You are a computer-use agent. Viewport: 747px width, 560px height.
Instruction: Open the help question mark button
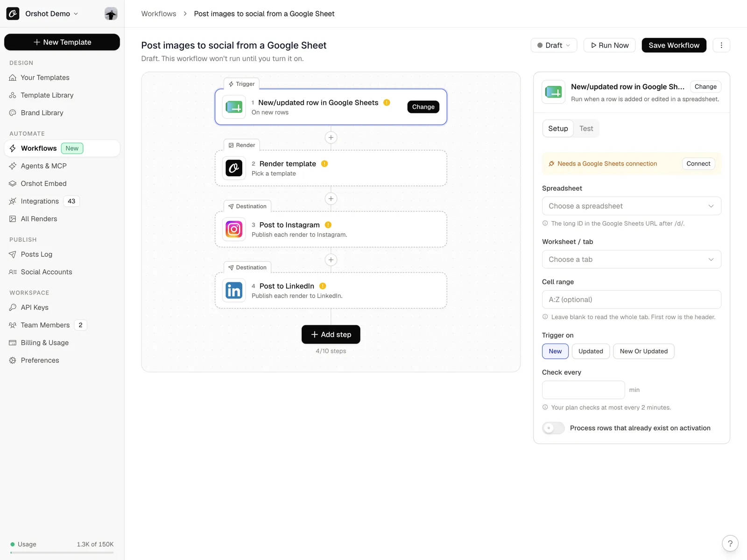pyautogui.click(x=730, y=543)
